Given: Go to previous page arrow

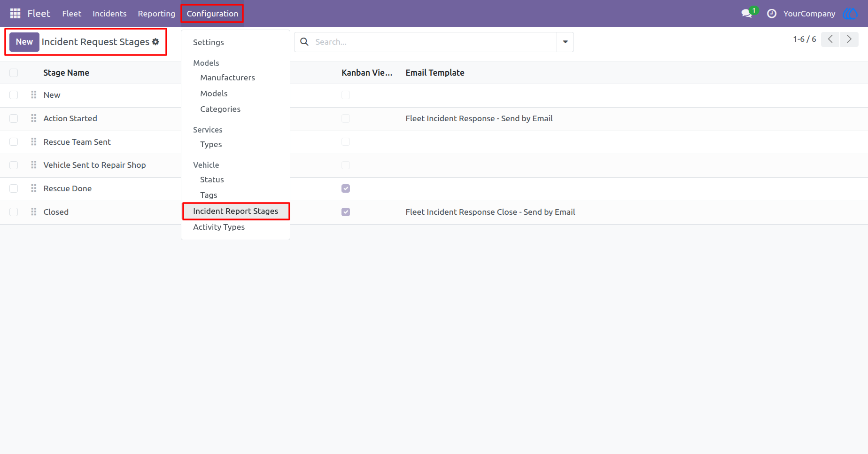Looking at the screenshot, I should (x=830, y=39).
